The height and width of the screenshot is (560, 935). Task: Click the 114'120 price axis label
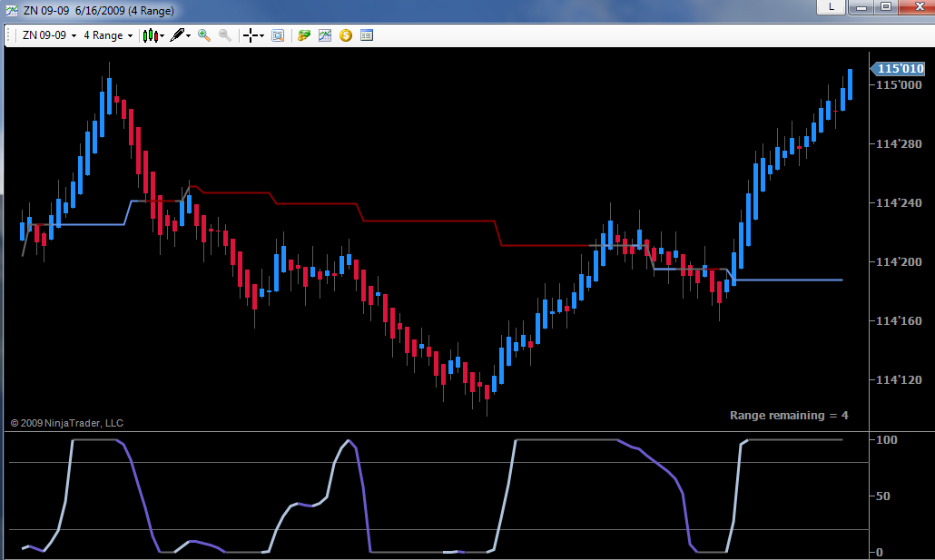pos(899,380)
